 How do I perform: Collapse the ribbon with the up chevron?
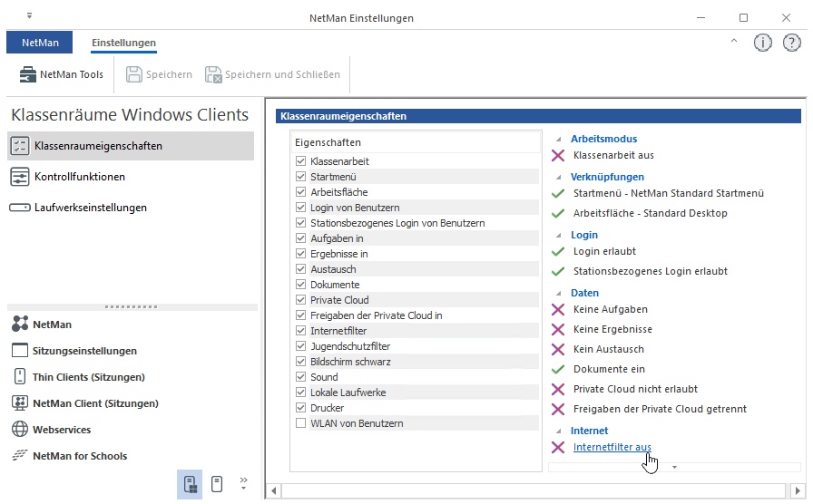734,41
